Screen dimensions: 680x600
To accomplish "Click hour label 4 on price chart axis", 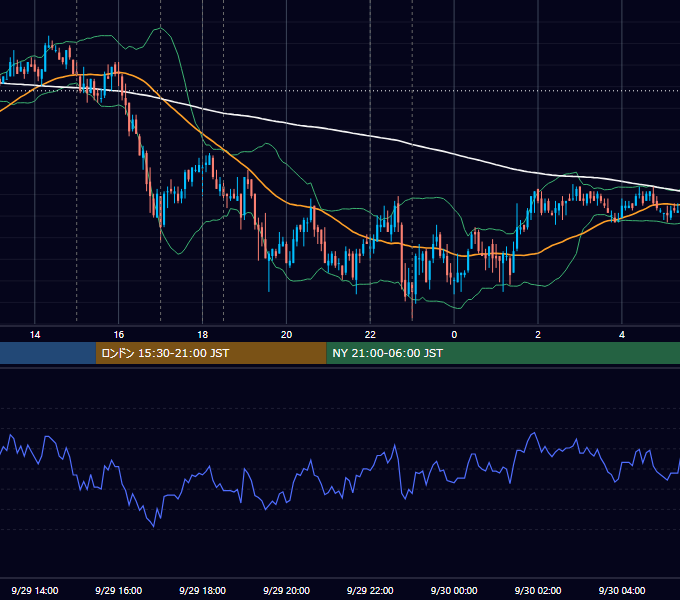I will click(622, 335).
